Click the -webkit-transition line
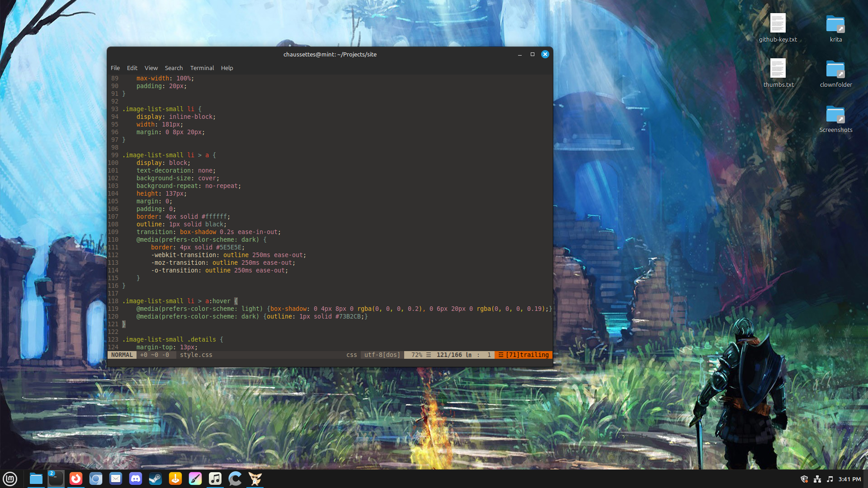The height and width of the screenshot is (488, 868). [229, 255]
